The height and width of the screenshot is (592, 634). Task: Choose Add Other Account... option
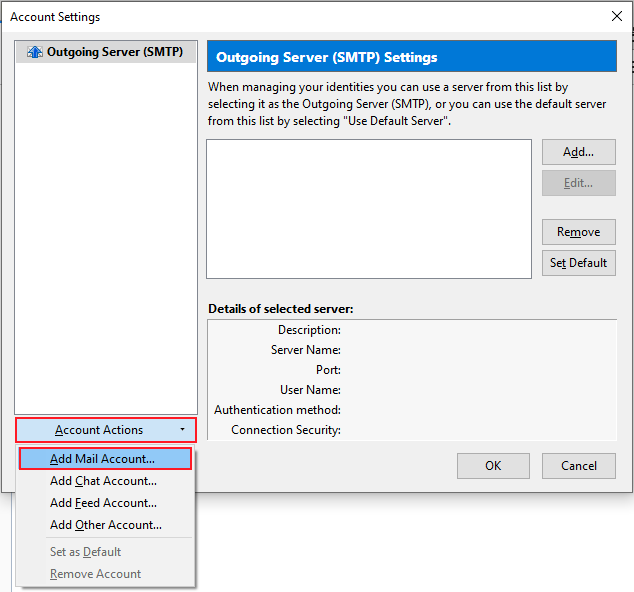(x=105, y=525)
